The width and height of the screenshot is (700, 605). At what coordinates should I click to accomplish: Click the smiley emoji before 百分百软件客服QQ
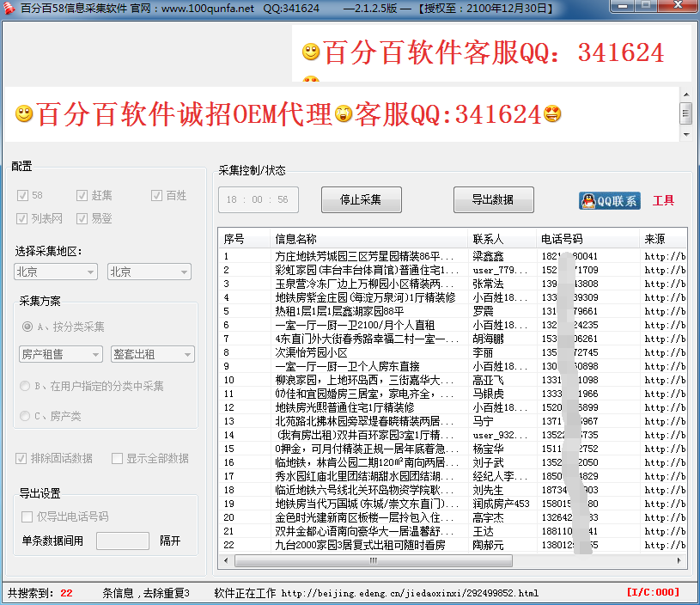pos(311,52)
